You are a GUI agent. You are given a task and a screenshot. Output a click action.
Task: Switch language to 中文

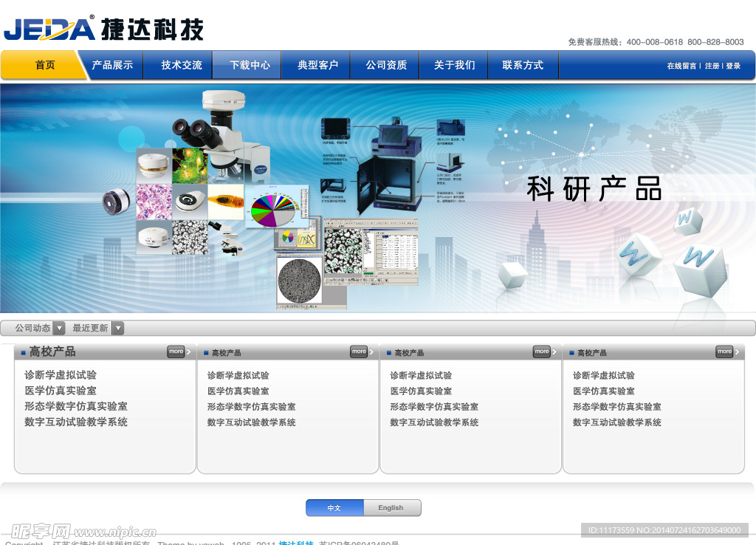tap(334, 507)
